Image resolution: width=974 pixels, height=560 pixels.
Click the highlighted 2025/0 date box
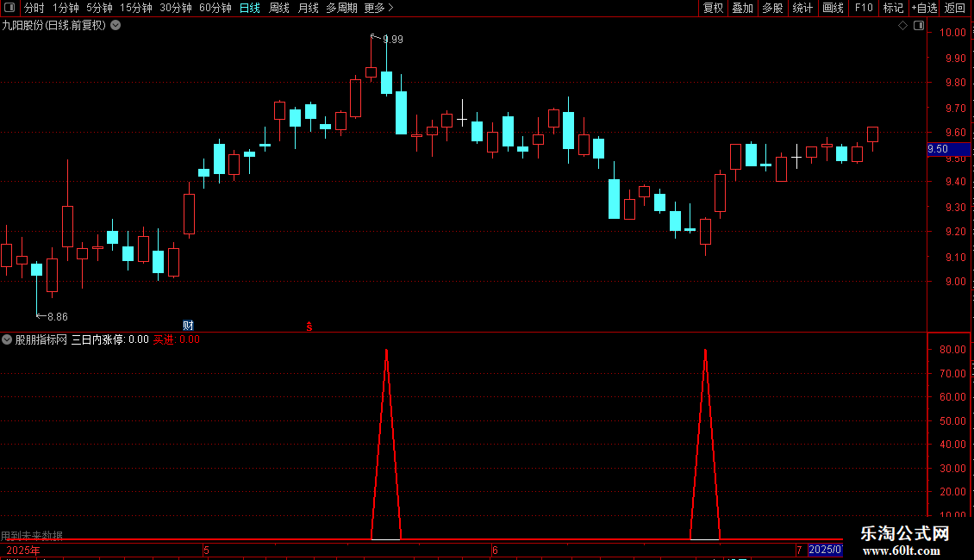coord(825,550)
